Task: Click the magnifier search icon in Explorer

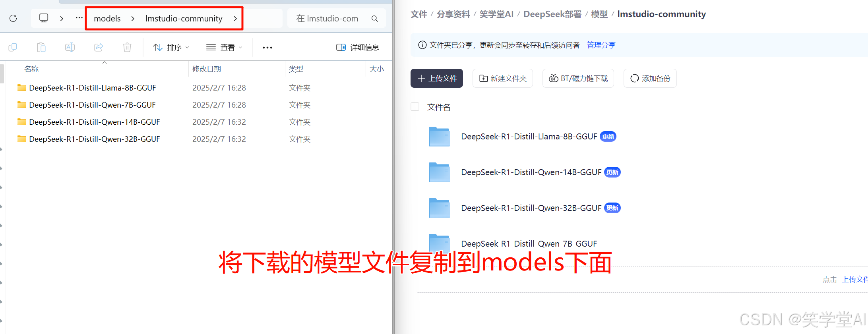Action: click(374, 19)
